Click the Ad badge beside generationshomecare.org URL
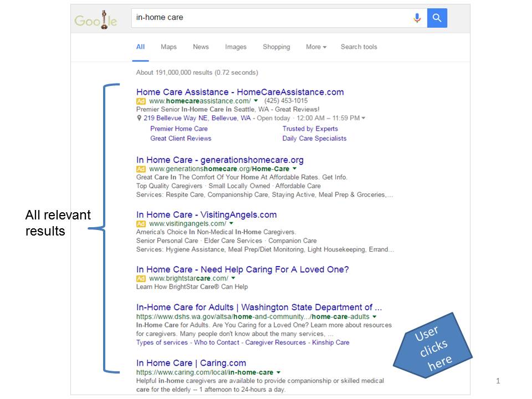Viewport: 532px width, 399px height. click(x=141, y=169)
